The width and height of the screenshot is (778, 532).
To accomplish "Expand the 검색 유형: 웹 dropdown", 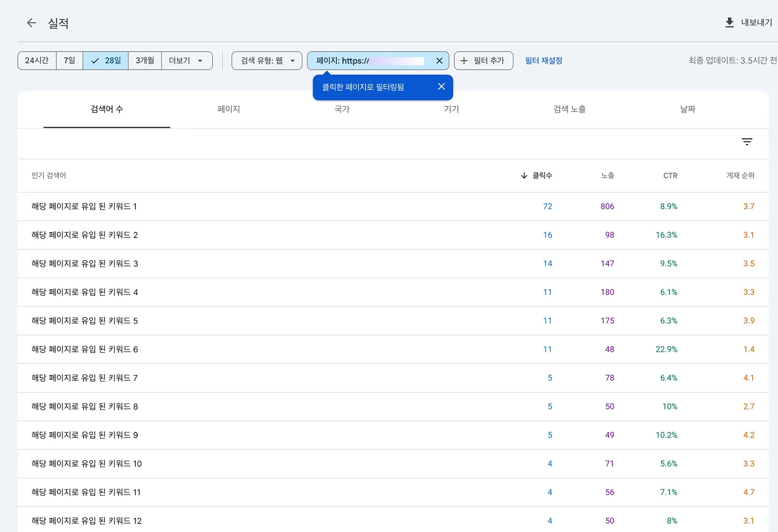I will coord(267,60).
